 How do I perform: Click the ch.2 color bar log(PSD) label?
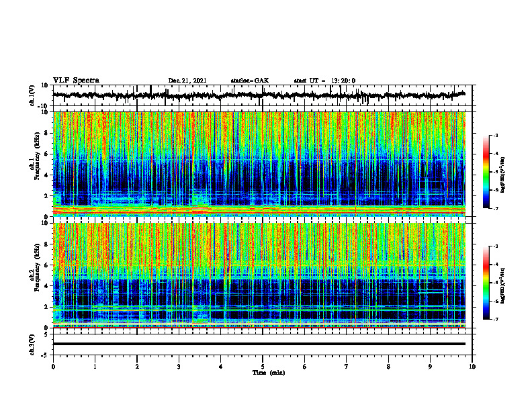coord(503,285)
